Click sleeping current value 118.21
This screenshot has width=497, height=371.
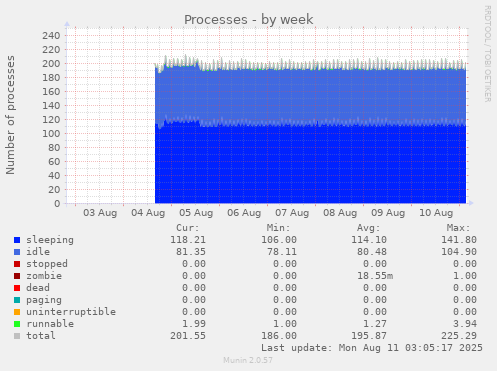pyautogui.click(x=188, y=240)
